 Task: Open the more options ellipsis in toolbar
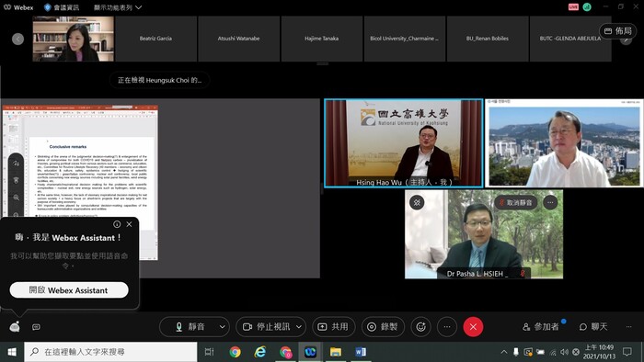447,327
